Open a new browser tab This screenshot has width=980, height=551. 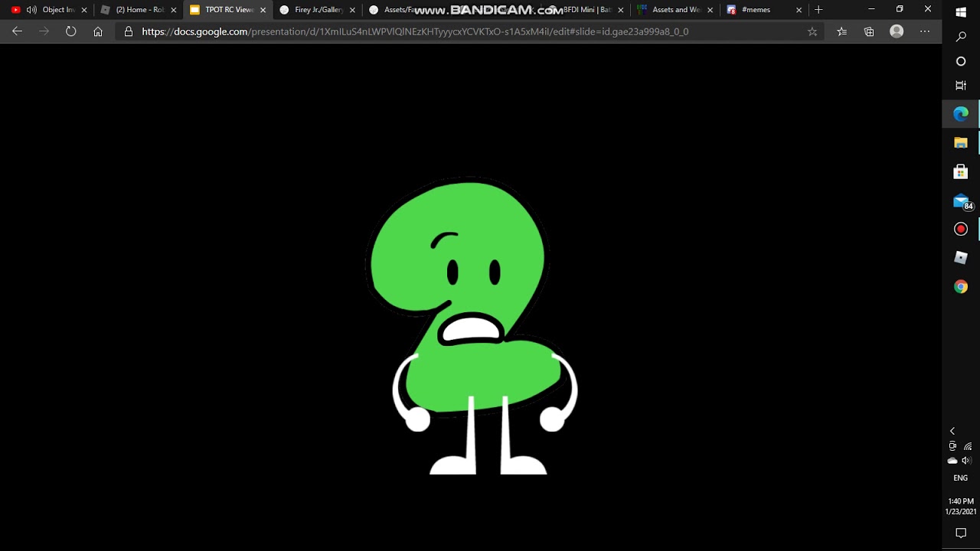[x=818, y=10]
